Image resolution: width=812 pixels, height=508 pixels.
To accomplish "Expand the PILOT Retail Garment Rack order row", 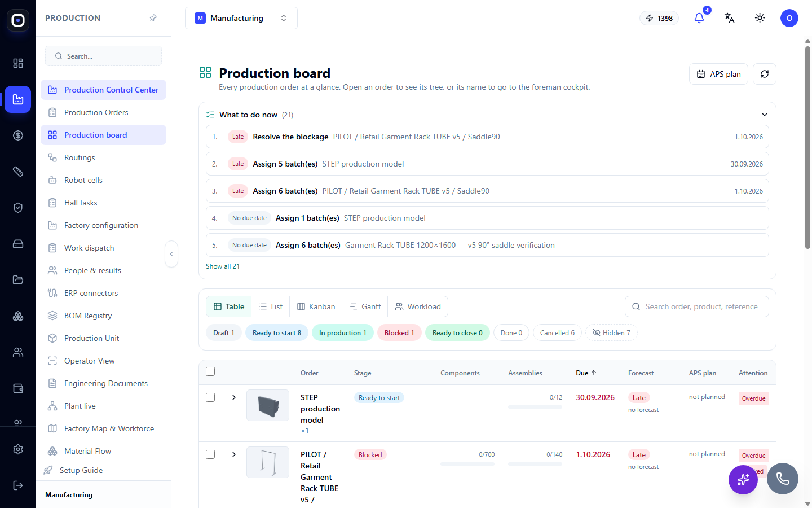I will (x=234, y=454).
